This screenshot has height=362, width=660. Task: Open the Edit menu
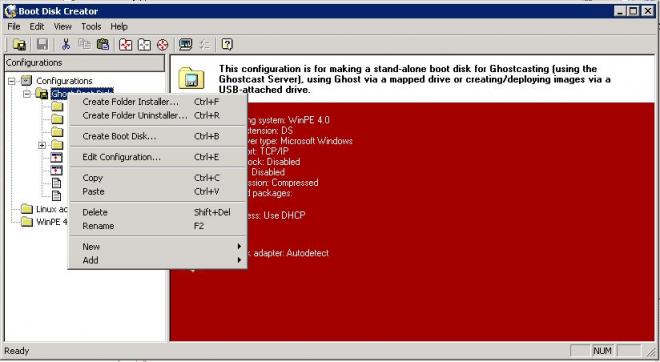click(x=37, y=27)
